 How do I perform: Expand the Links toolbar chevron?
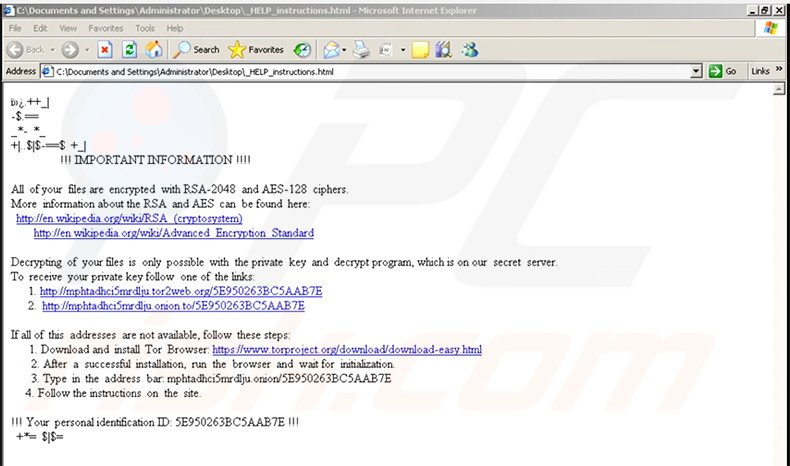pyautogui.click(x=779, y=70)
